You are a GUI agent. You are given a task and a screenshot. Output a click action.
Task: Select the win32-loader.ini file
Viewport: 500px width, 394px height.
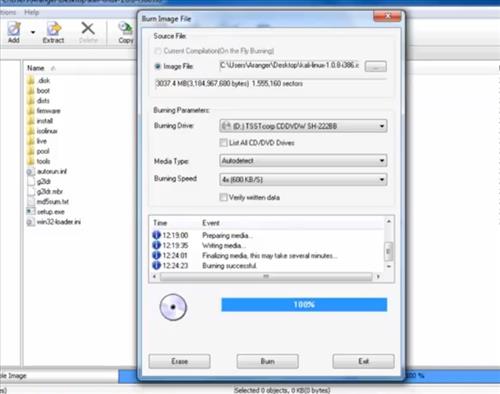54,222
